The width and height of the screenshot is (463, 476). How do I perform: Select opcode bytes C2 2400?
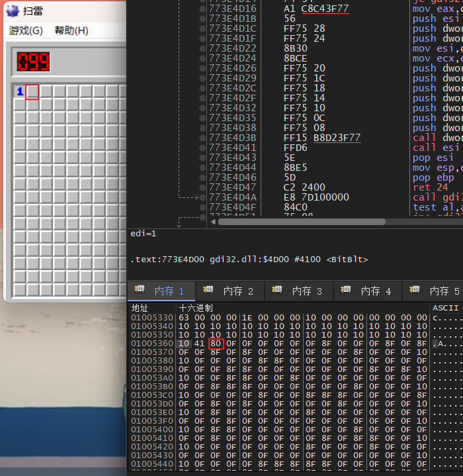(304, 187)
